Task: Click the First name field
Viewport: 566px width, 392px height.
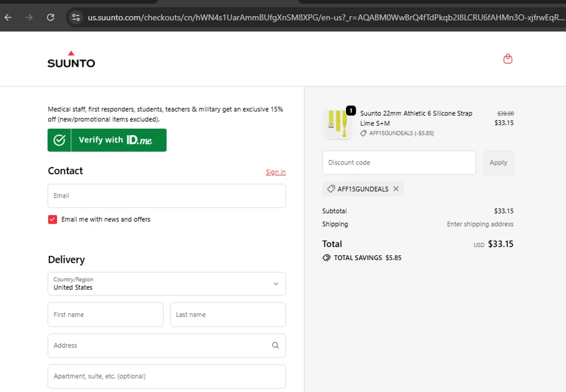Action: 106,315
